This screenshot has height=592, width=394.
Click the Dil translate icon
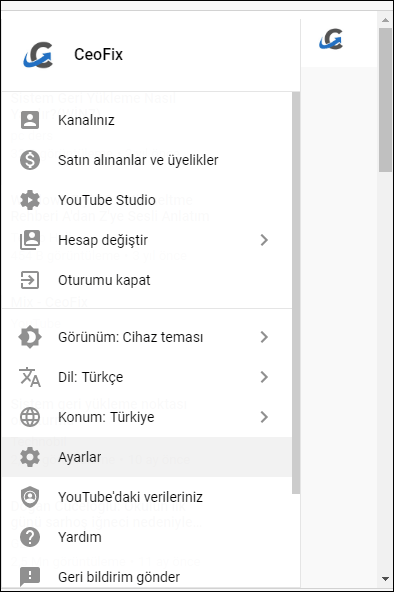pos(30,377)
